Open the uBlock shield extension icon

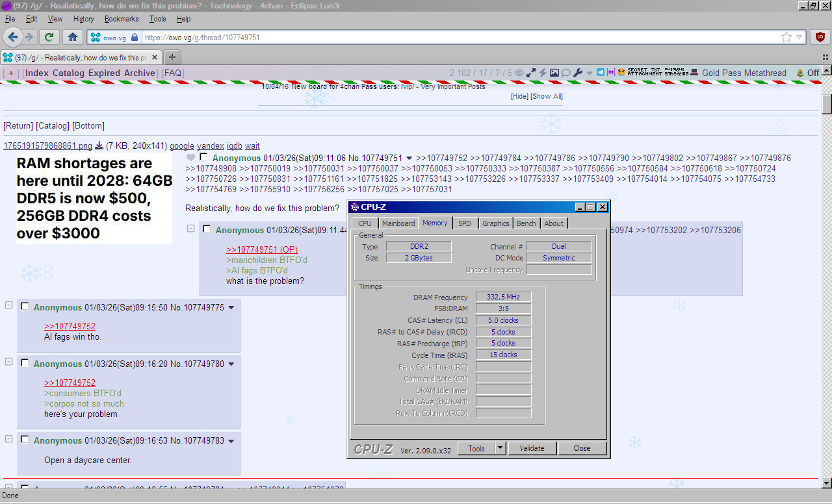820,37
